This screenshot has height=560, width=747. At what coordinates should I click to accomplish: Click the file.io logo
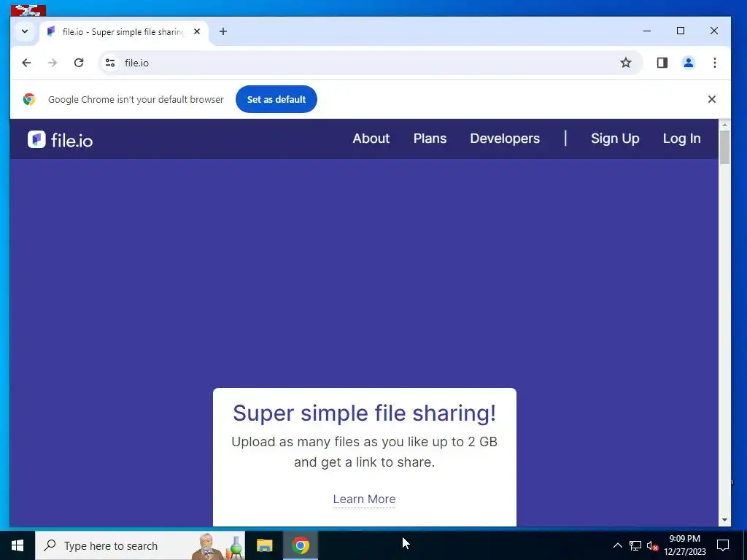[60, 139]
